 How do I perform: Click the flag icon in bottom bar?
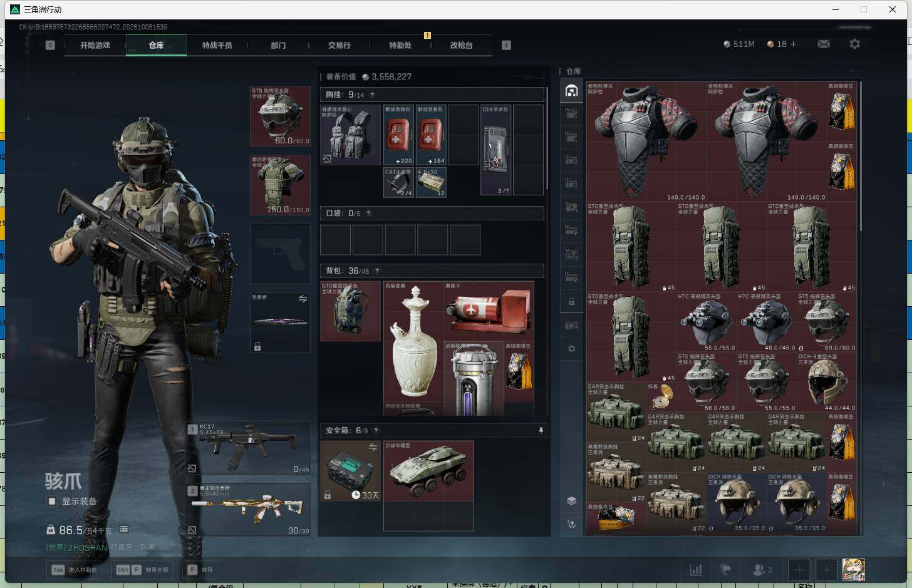[725, 570]
